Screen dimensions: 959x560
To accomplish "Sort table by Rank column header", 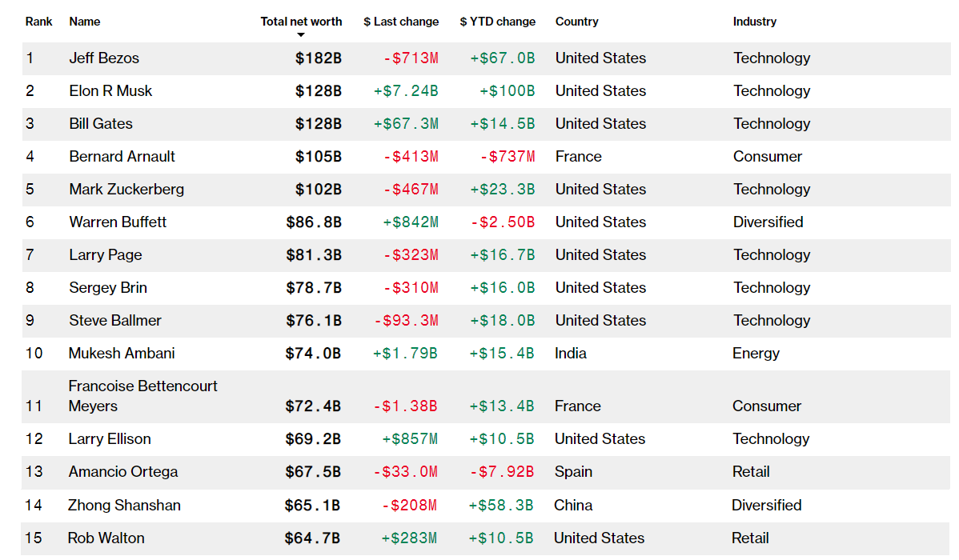I will pyautogui.click(x=38, y=22).
